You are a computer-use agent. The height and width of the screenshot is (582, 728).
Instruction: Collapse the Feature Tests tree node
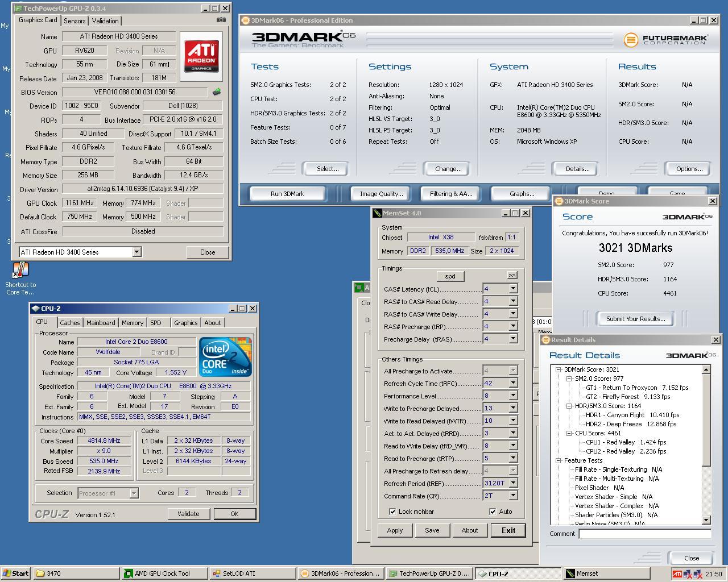559,460
